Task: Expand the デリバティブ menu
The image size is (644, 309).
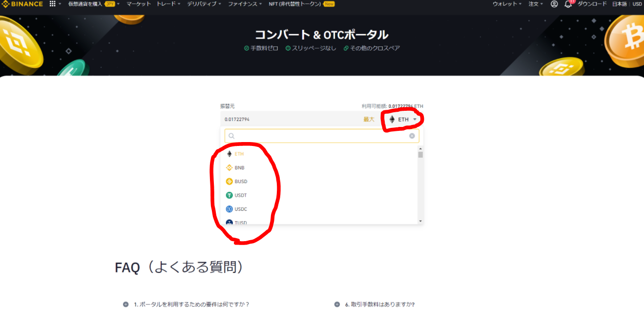Action: pos(204,4)
